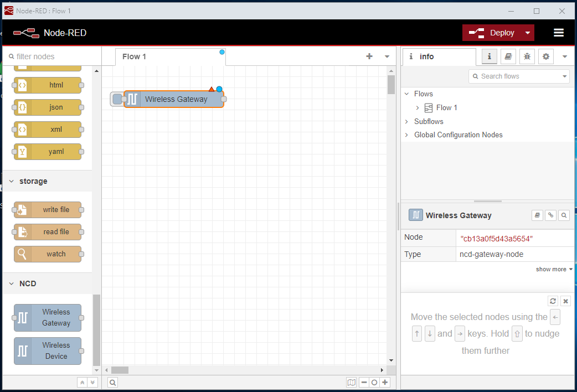Viewport: 577px width, 392px height.
Task: Collapse the storage palette category
Action: tap(47, 181)
